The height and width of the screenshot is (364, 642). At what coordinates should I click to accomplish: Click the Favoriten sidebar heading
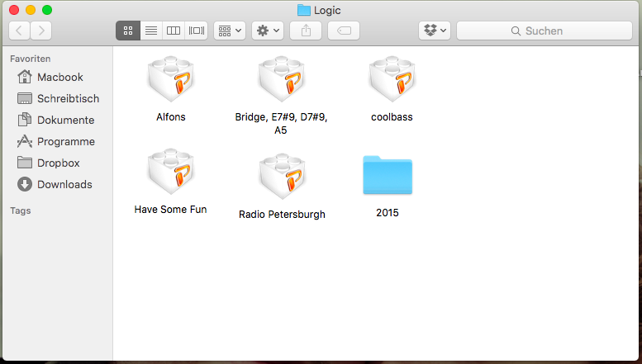(x=31, y=59)
